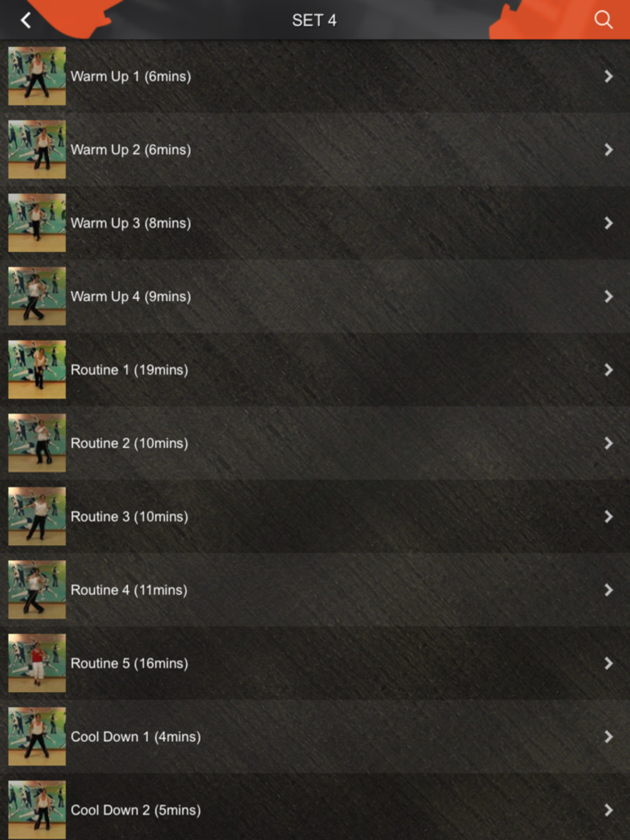The width and height of the screenshot is (630, 840).
Task: Click the Routine 1 row chevron
Action: click(x=609, y=370)
